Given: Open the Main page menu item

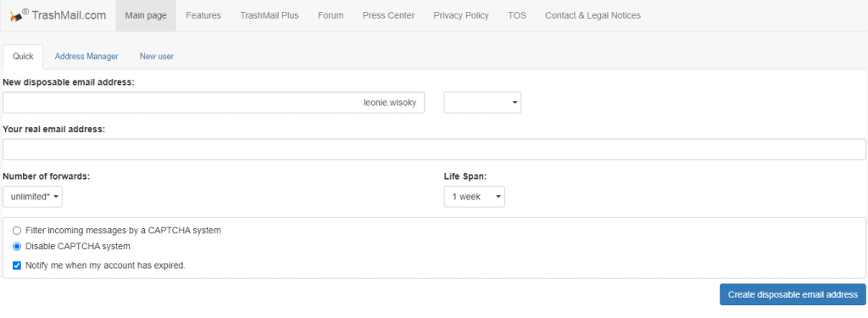Looking at the screenshot, I should point(146,15).
